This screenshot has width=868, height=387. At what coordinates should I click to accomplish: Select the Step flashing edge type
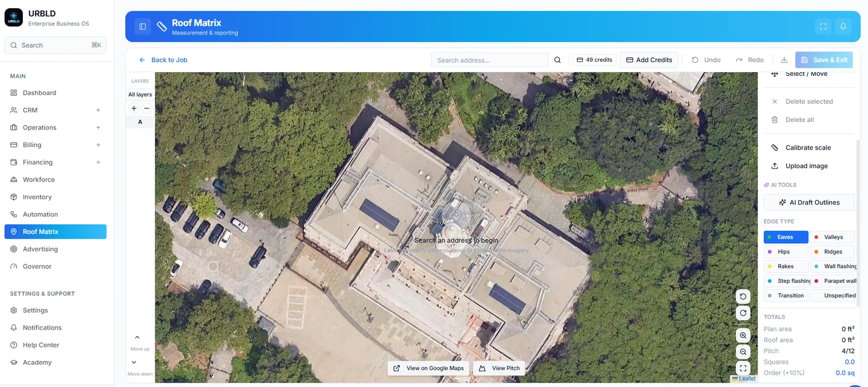pos(787,281)
